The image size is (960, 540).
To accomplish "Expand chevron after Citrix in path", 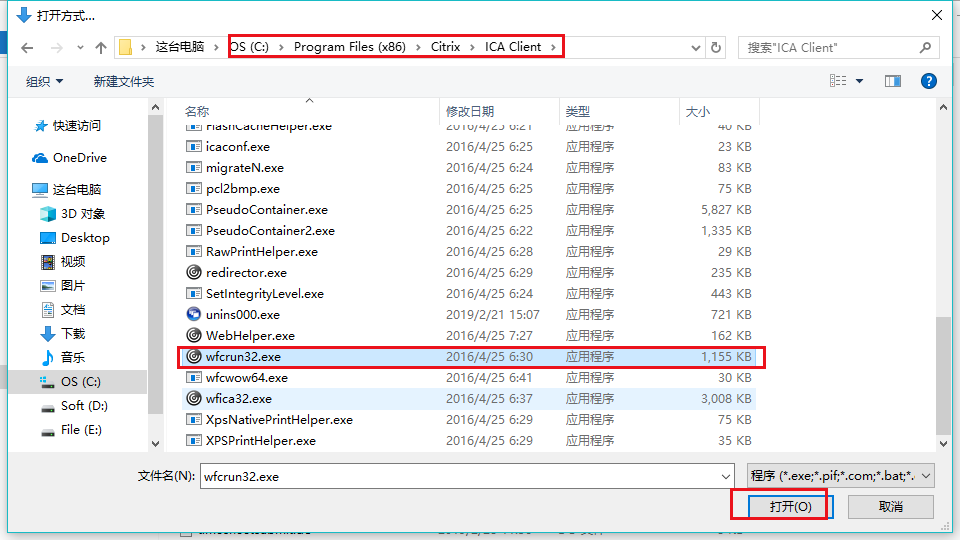I will click(x=473, y=47).
